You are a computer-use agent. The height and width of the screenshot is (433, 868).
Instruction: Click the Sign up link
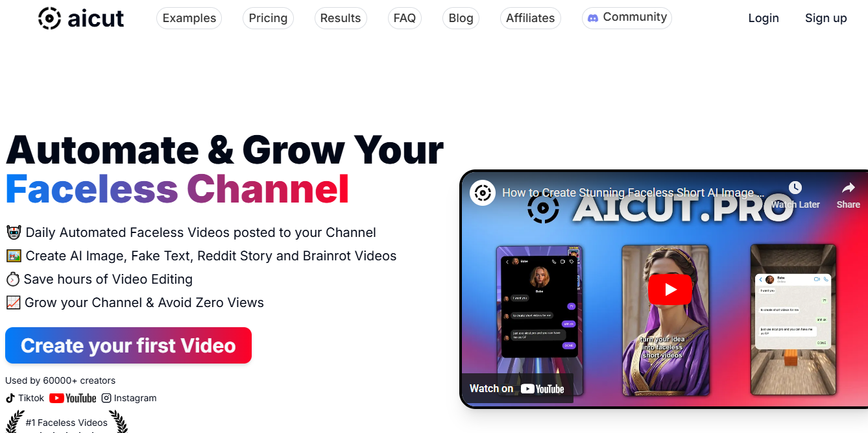(x=826, y=18)
